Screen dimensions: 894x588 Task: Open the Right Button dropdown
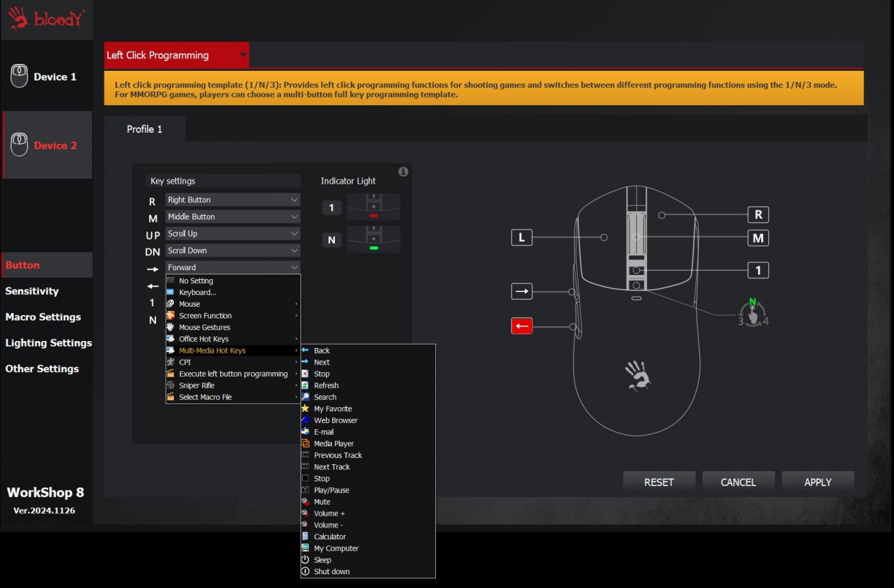(232, 200)
